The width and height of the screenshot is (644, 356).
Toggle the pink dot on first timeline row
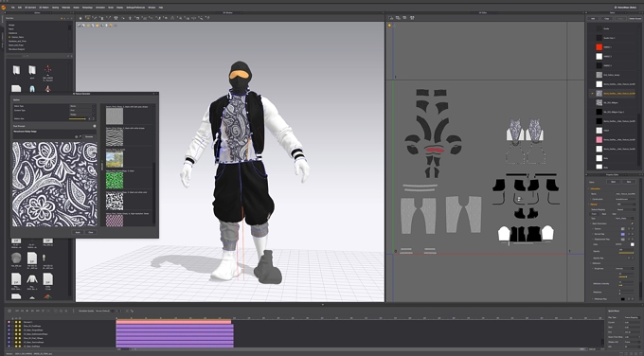click(9, 322)
